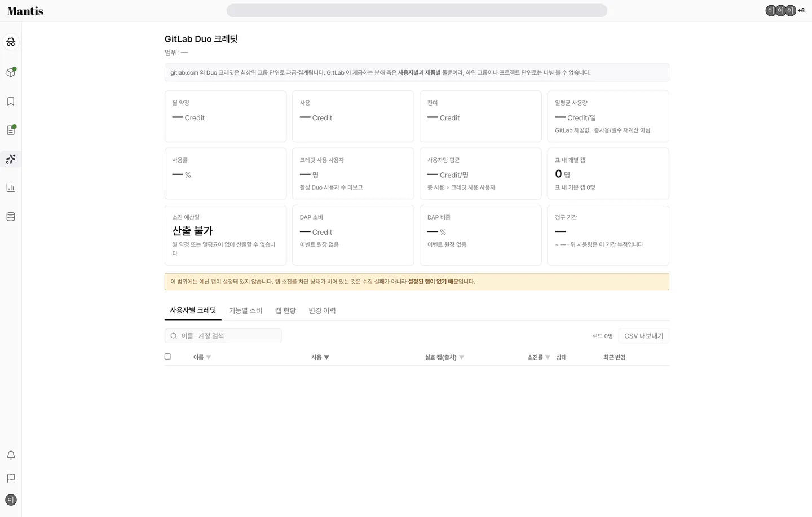Image resolution: width=812 pixels, height=517 pixels.
Task: Open the 변경 이력 tab
Action: click(x=322, y=310)
